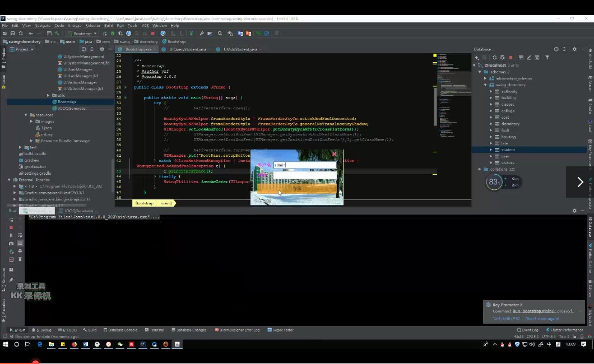Click the camera dump threads icon
The height and width of the screenshot is (364, 594).
11,243
